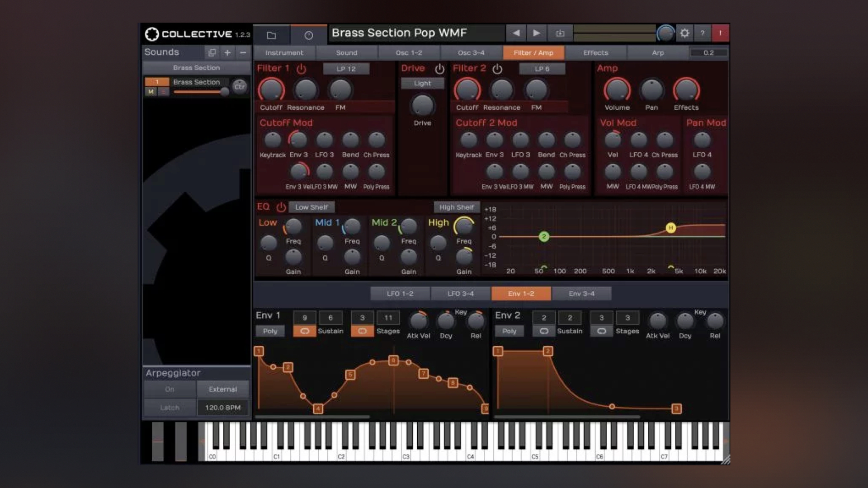This screenshot has height=488, width=868.
Task: Click the Drive amount knob
Action: [x=422, y=106]
